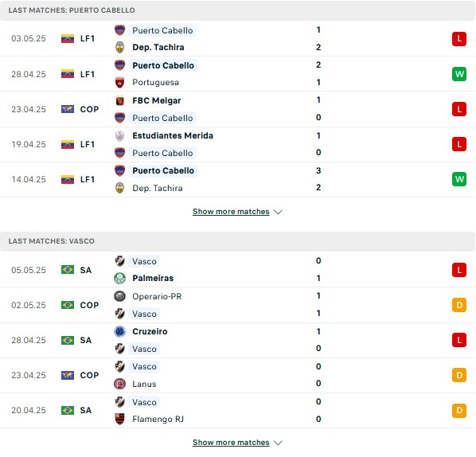
Task: Click the Estudiantes Merida crest icon
Action: [x=119, y=135]
